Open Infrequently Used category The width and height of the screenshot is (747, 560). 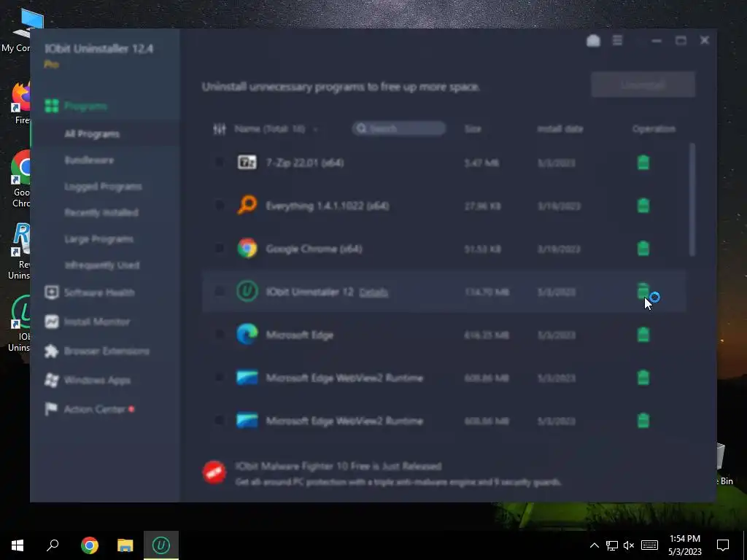click(x=102, y=265)
